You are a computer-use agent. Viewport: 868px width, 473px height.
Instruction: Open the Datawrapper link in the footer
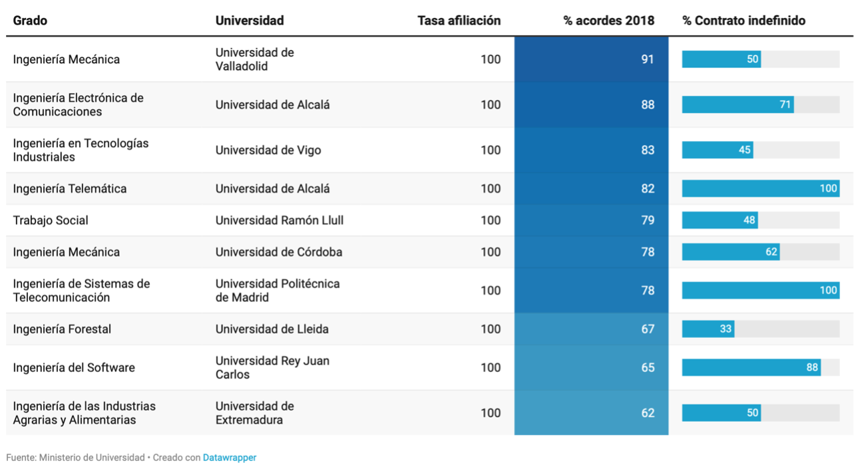[229, 458]
